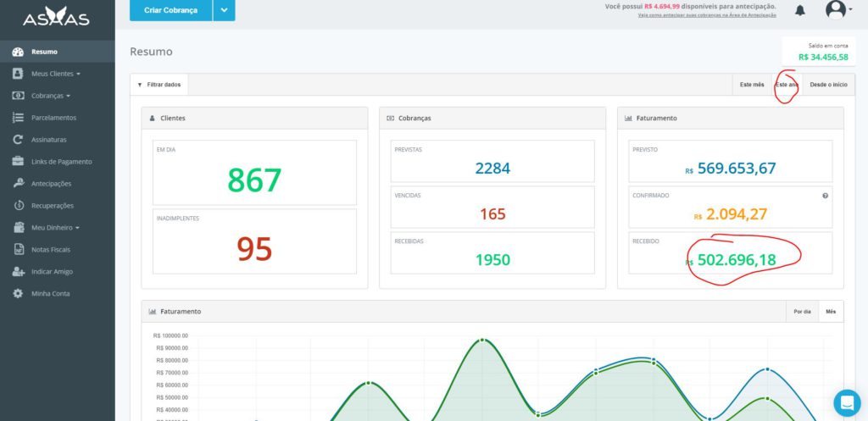Switch the chart to Por dia
Screen dimensions: 868x421
tap(802, 312)
